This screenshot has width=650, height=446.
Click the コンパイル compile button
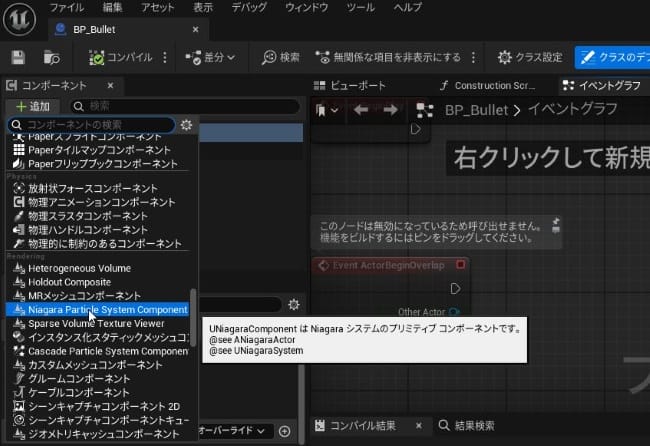121,58
